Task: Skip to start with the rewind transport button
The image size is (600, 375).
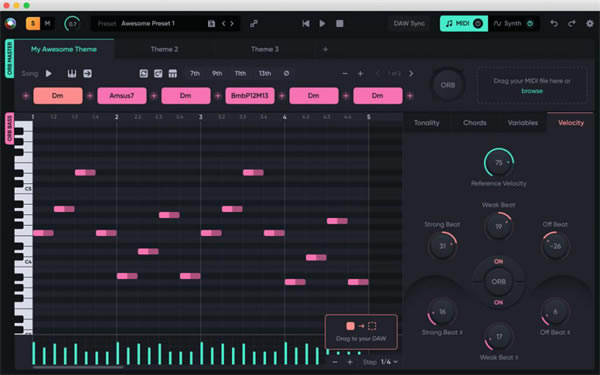Action: [306, 24]
